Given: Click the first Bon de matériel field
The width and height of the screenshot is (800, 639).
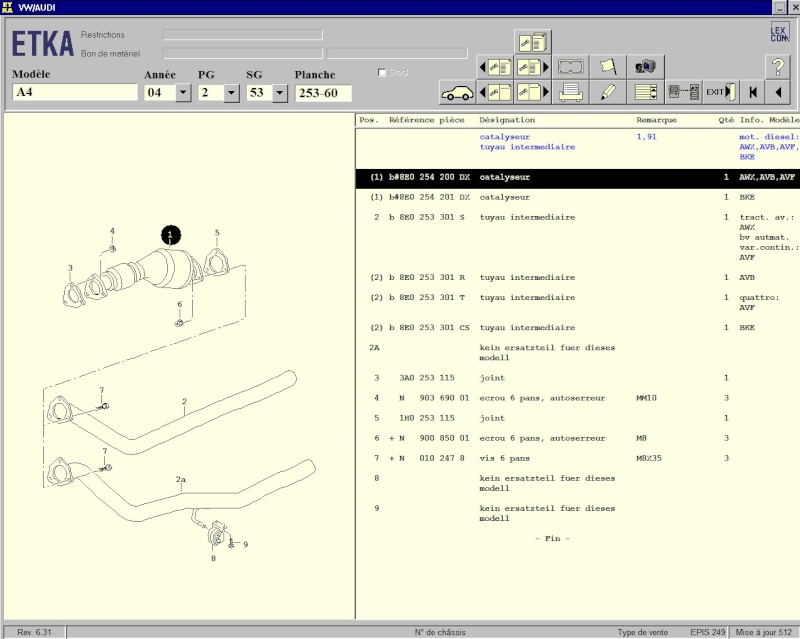Looking at the screenshot, I should (242, 53).
